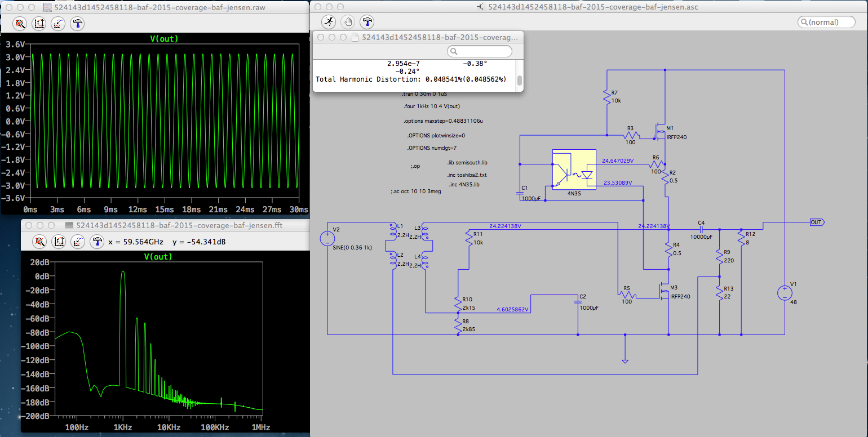
Task: Click the .tran 0 30m 0 1uS directive
Action: point(425,93)
